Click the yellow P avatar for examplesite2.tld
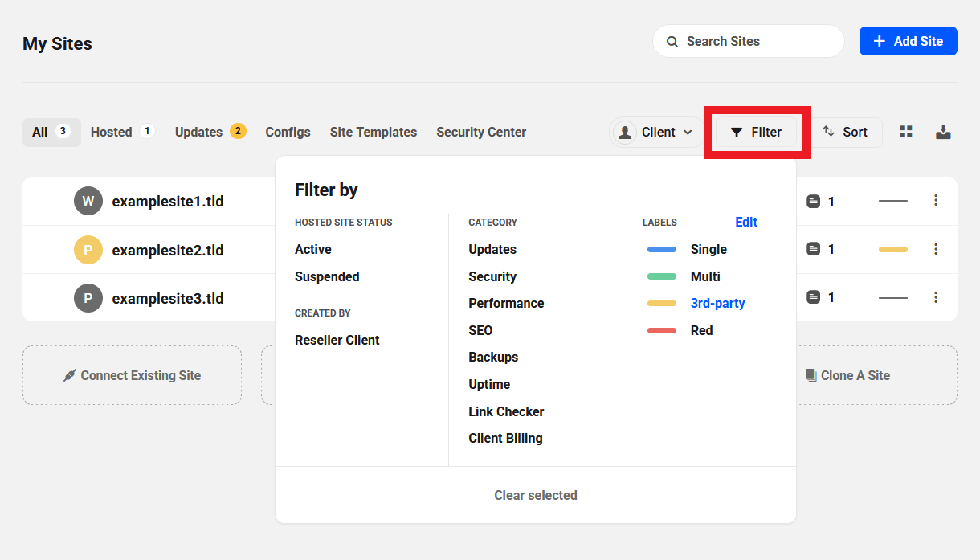This screenshot has width=980, height=560. coord(88,250)
